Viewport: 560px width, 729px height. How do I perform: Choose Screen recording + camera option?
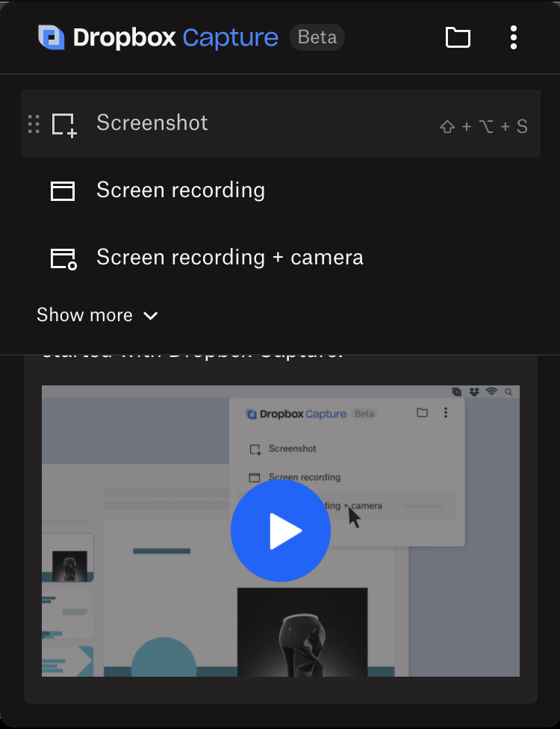[x=281, y=258]
